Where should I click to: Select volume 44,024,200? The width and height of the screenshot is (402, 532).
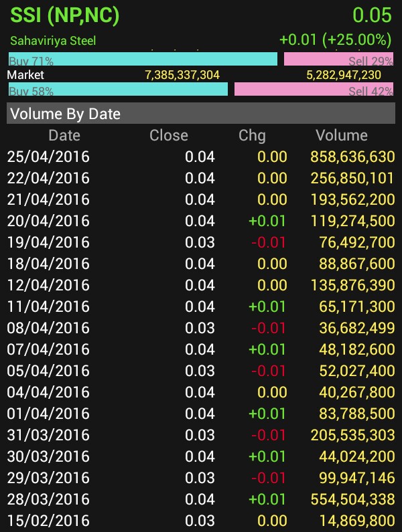(357, 456)
